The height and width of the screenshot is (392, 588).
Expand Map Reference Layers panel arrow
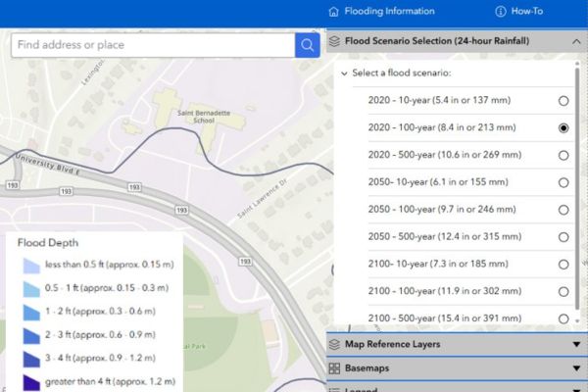577,344
